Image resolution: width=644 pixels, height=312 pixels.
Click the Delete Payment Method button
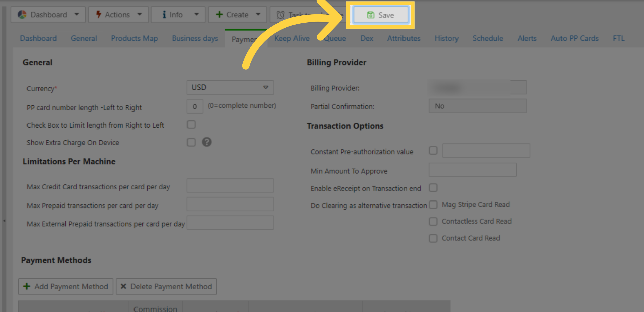pyautogui.click(x=166, y=286)
